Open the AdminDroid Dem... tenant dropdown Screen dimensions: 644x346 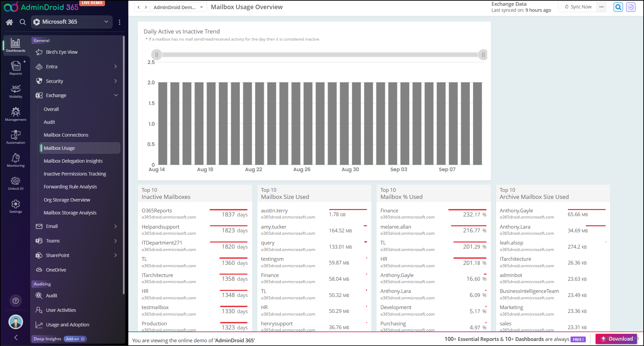coord(178,7)
